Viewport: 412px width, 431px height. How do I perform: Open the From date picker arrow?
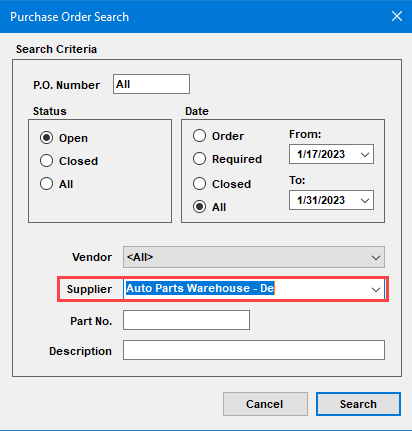365,154
